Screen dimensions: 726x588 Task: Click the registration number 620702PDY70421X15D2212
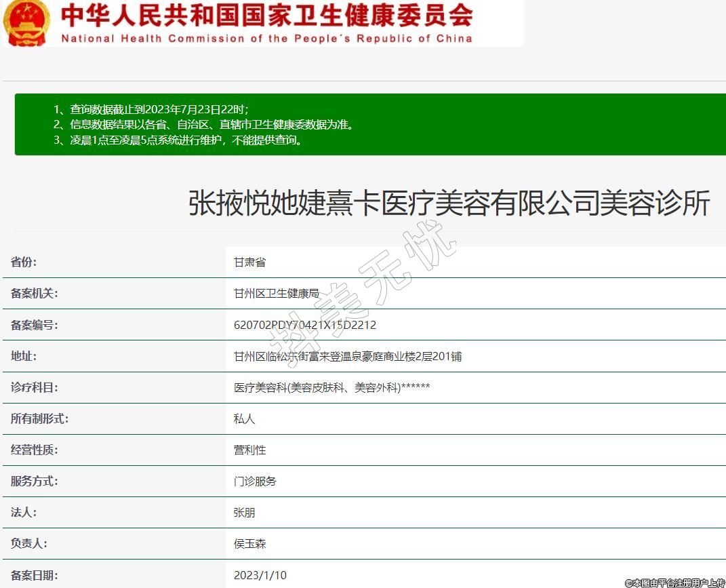(304, 325)
